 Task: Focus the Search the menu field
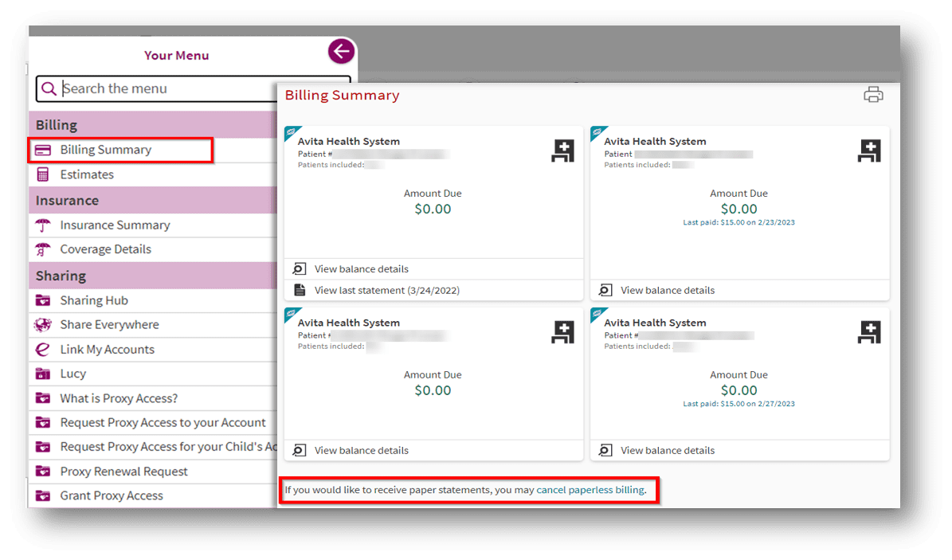click(x=193, y=88)
